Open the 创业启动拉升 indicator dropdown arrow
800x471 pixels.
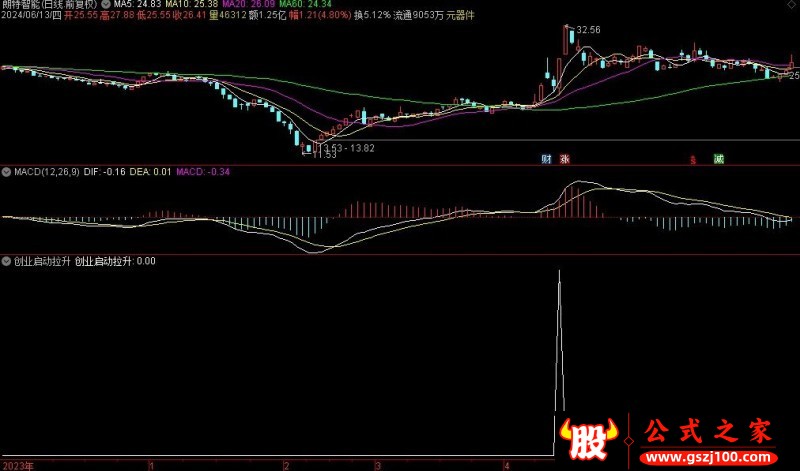pos(7,261)
